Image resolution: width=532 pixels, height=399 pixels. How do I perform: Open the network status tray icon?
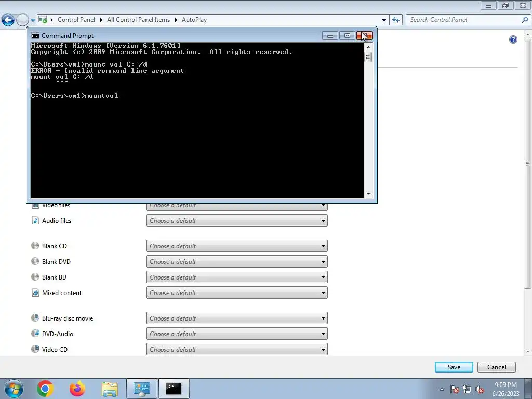(467, 389)
